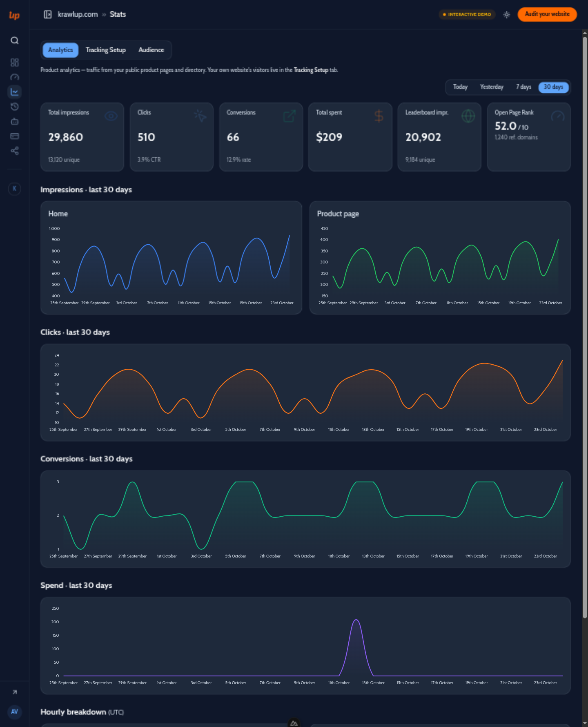
Task: Click the dollar icon on Total spent card
Action: click(x=379, y=116)
